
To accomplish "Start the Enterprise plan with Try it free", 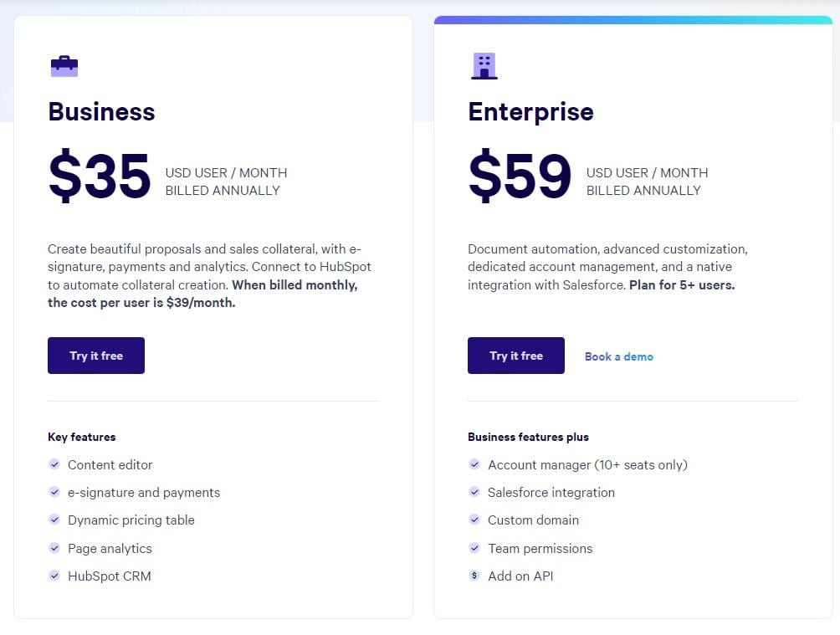I will [516, 356].
